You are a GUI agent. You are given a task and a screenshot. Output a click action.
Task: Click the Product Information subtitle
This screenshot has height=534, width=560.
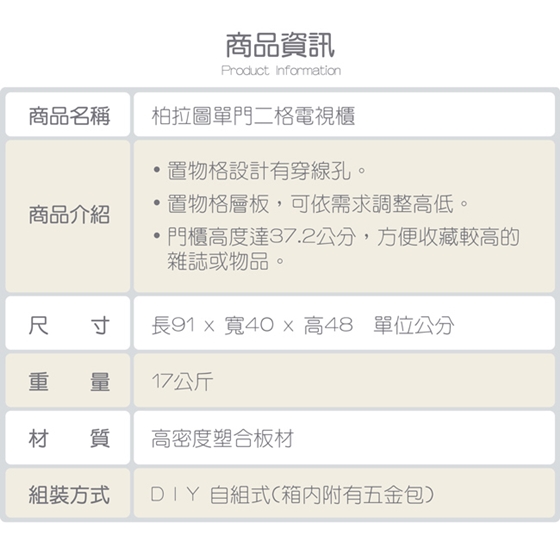(281, 70)
